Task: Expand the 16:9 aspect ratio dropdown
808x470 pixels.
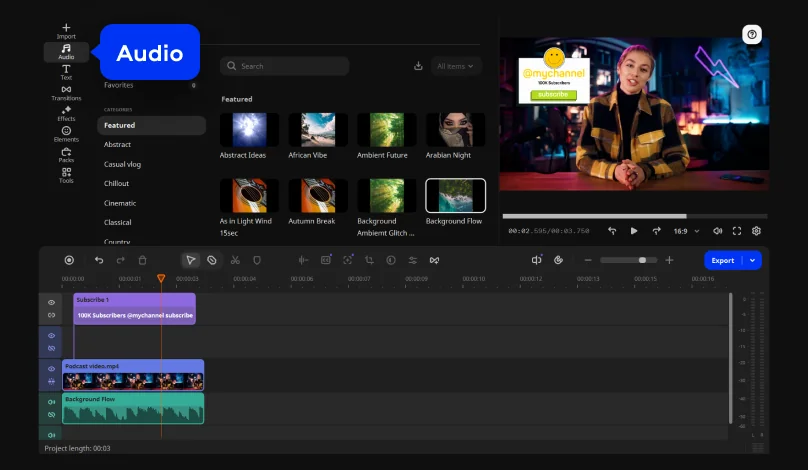Action: click(686, 231)
